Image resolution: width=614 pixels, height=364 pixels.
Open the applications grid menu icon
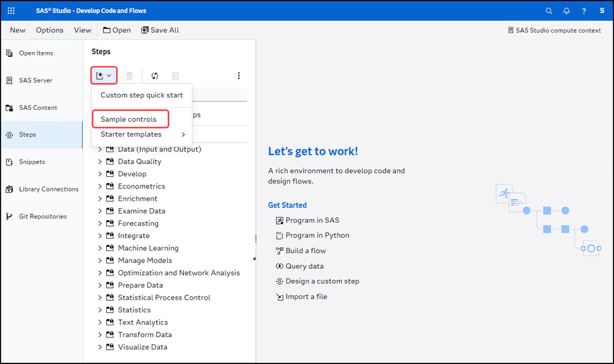[11, 10]
